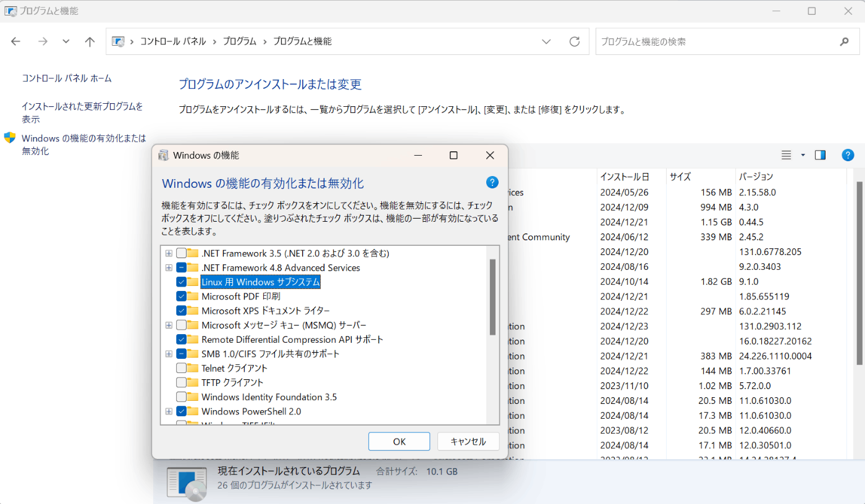Open recent locations chevron beside forward arrow
Screen dimensions: 865x504
(66, 41)
